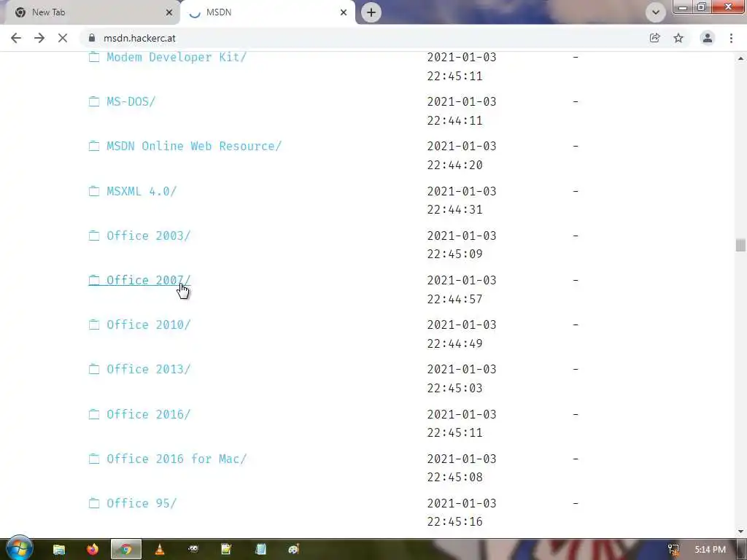Image resolution: width=747 pixels, height=560 pixels.
Task: Click the timestamp 22:45:16 of Office 95
Action: [x=455, y=522]
